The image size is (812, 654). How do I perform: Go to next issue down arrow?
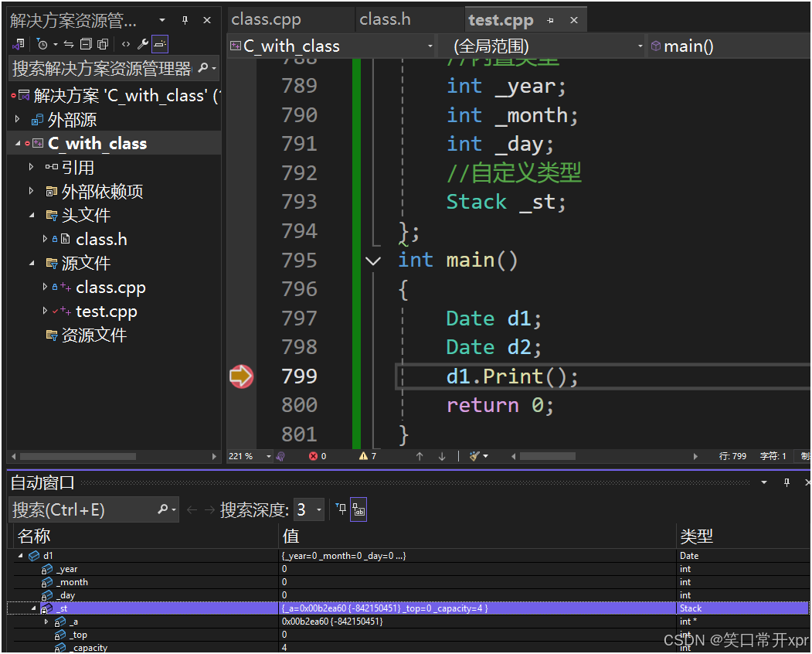point(442,456)
